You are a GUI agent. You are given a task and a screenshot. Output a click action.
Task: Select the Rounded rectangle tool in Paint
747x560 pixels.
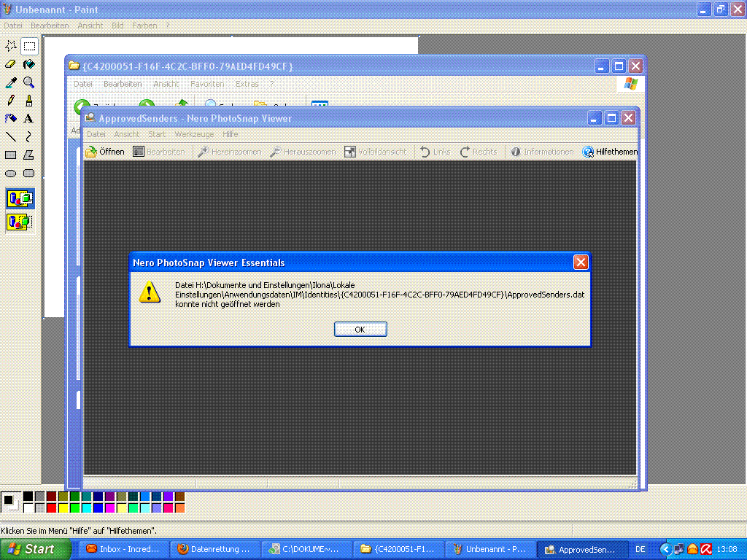(x=29, y=173)
